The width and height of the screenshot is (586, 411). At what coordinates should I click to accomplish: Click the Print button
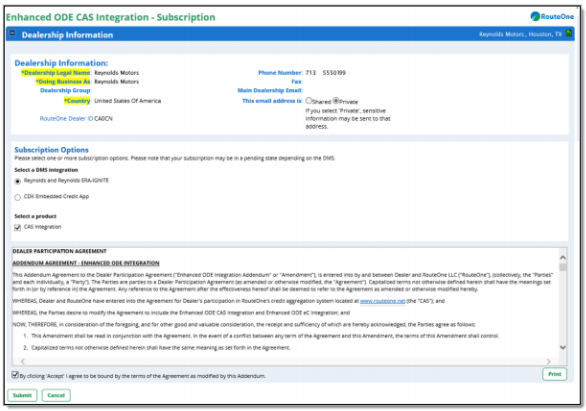click(x=555, y=374)
